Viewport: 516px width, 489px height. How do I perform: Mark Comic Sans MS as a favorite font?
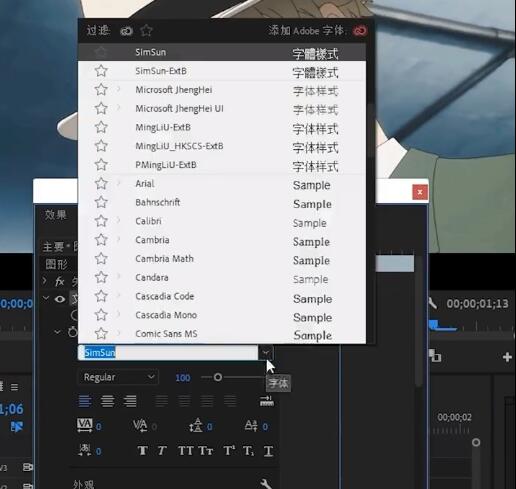(101, 333)
